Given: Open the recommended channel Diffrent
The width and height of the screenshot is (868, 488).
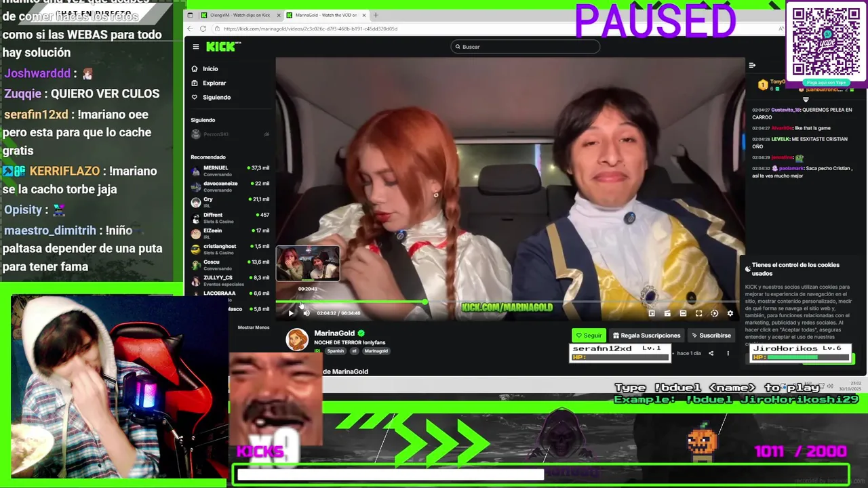Looking at the screenshot, I should click(x=230, y=218).
